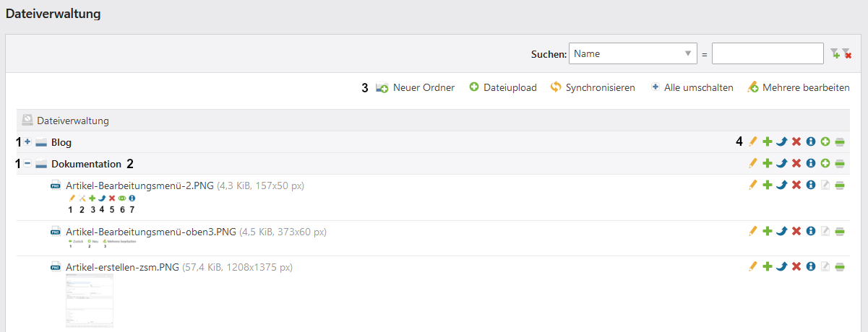Click Mehrere bearbeiten

(x=799, y=87)
